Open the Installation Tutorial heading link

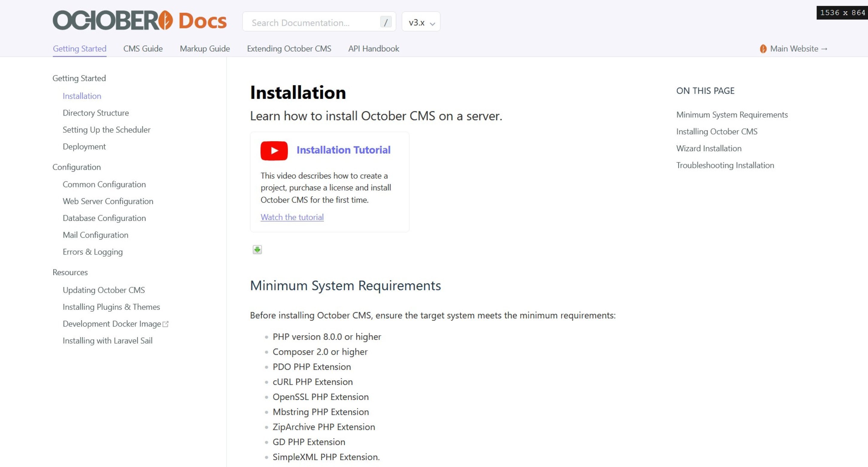click(343, 150)
